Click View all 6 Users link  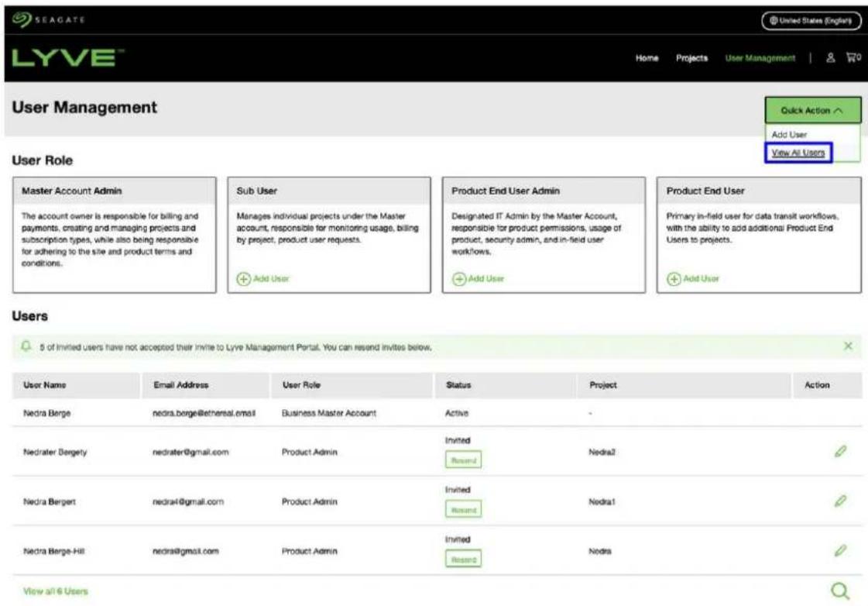(x=55, y=591)
